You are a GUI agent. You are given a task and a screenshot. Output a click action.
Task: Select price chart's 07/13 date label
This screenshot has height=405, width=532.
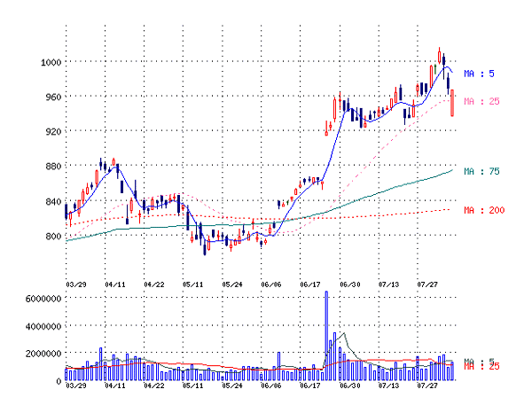coord(389,284)
